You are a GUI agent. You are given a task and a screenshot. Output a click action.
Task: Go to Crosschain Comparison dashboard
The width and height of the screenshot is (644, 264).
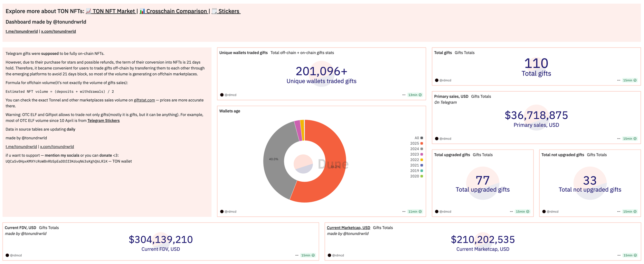(174, 11)
